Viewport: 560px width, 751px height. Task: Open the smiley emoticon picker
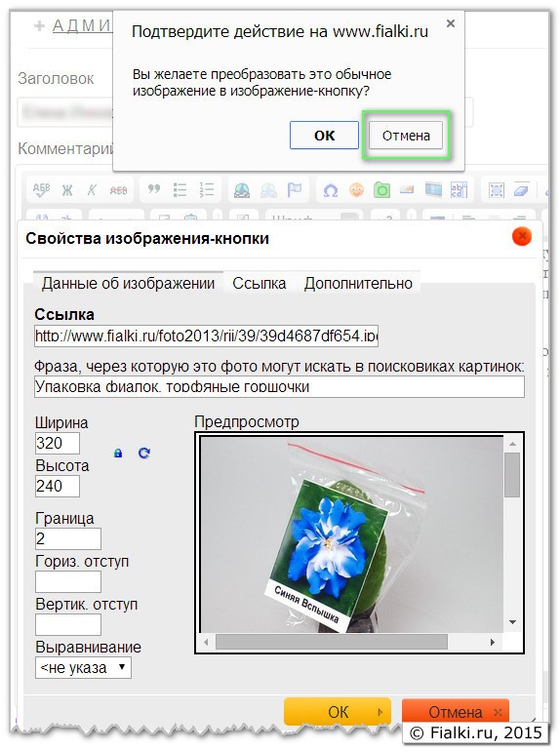coord(356,190)
